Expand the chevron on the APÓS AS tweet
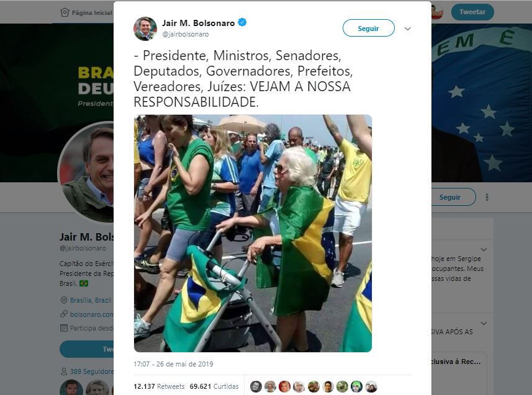The image size is (532, 395). click(484, 324)
